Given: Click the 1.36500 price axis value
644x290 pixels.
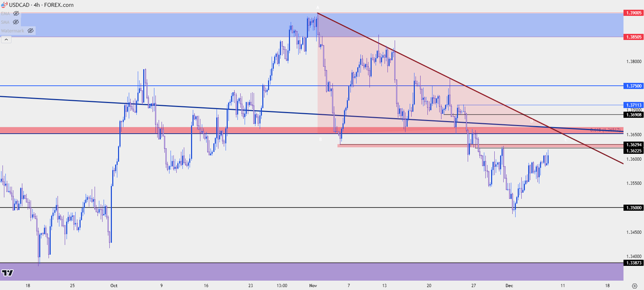Looking at the screenshot, I should pyautogui.click(x=634, y=134).
